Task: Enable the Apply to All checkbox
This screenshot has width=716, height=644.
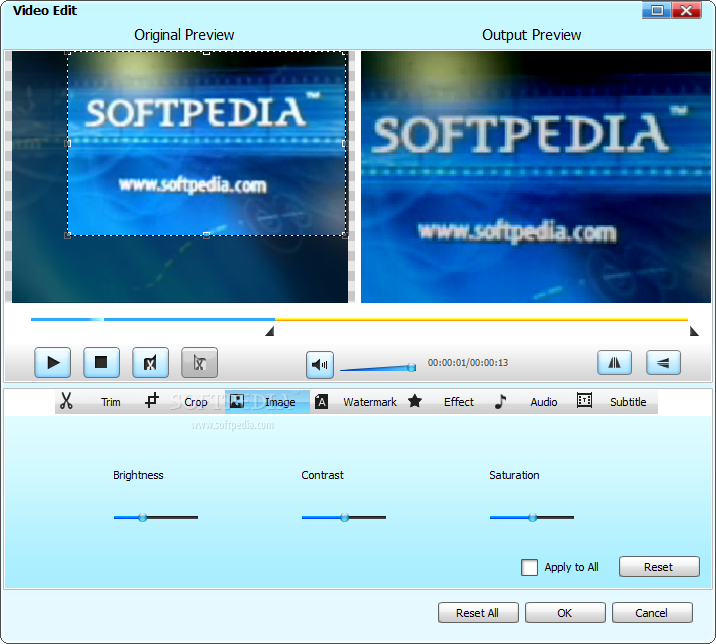Action: pos(529,567)
